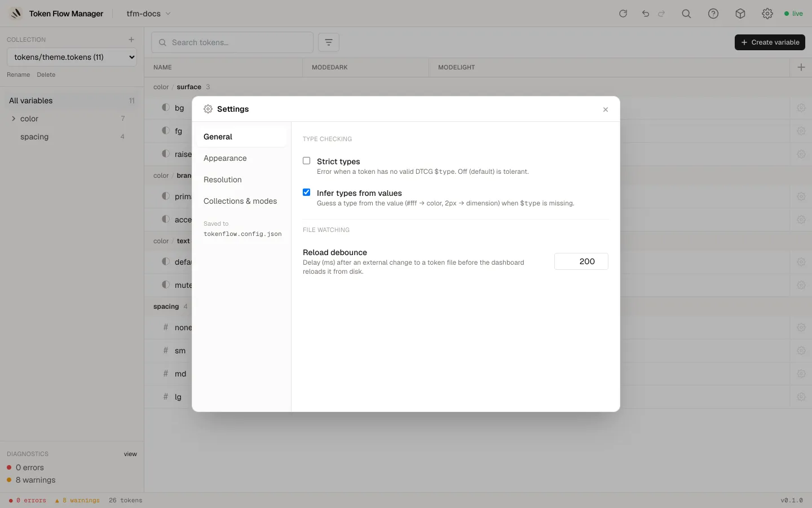Viewport: 812px width, 508px height.
Task: Open the primary row settings gear
Action: pyautogui.click(x=801, y=196)
